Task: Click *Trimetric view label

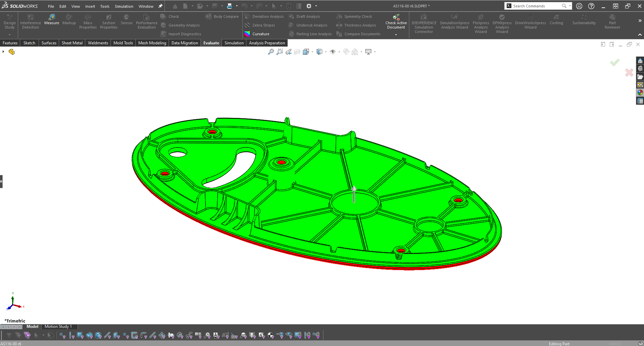Action: pos(15,321)
